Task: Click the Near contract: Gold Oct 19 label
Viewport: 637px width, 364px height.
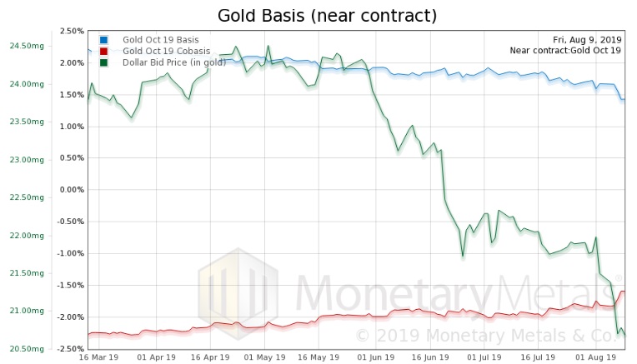Action: (567, 51)
